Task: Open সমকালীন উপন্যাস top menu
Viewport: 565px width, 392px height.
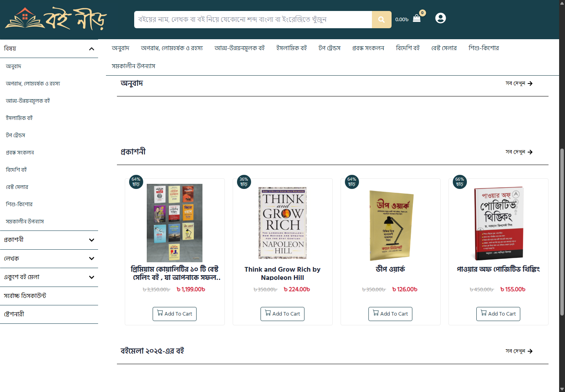Action: (133, 66)
